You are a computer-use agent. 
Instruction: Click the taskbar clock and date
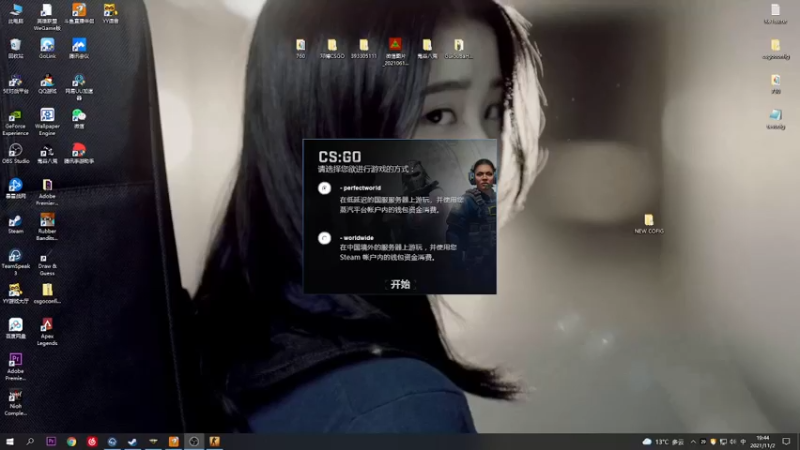tap(763, 442)
